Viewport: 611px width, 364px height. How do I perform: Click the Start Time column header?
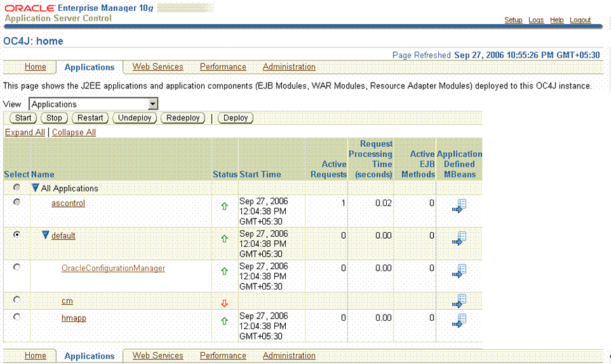tap(260, 175)
